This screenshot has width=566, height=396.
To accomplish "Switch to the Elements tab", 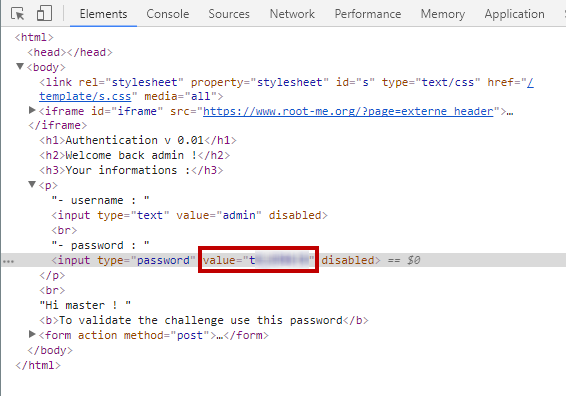I will (103, 14).
